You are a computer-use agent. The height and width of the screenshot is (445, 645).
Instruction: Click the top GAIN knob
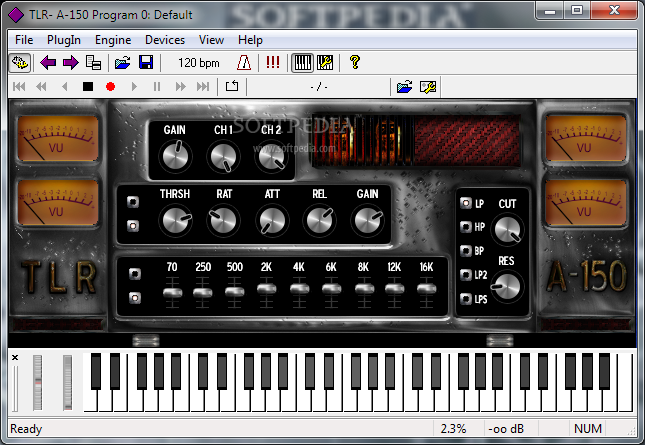pyautogui.click(x=175, y=156)
